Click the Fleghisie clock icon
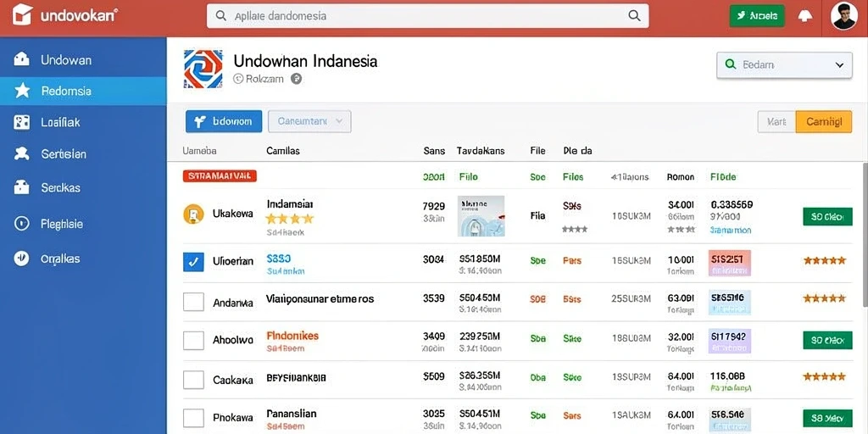The height and width of the screenshot is (434, 868). 21,224
